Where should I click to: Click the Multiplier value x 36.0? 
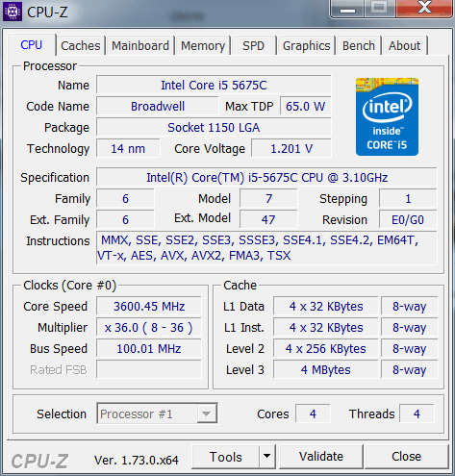coord(149,328)
